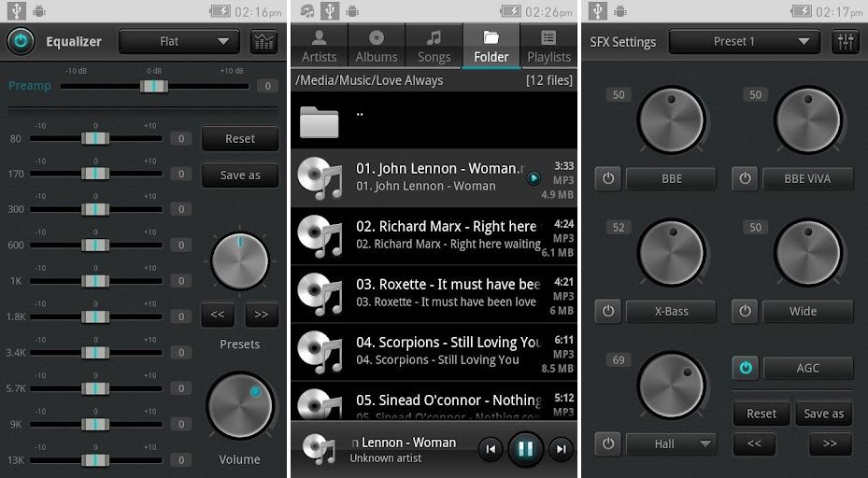The height and width of the screenshot is (478, 868).
Task: Click the Preamp slider handle
Action: [154, 86]
